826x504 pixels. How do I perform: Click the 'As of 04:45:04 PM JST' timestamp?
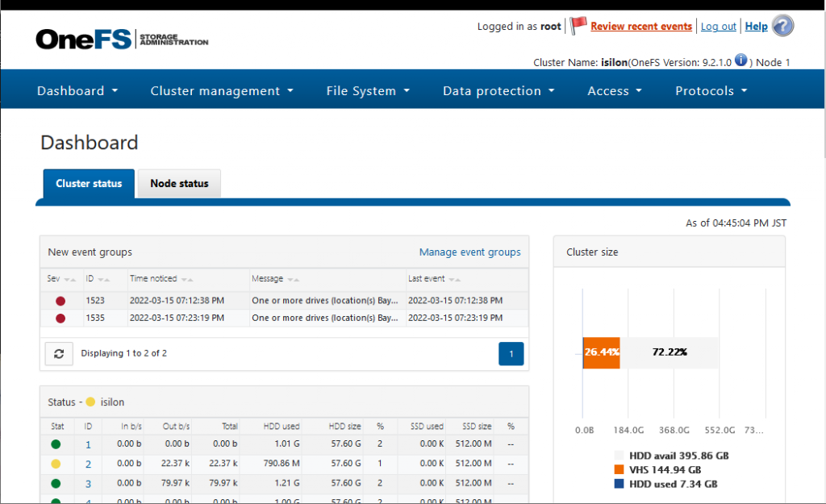736,223
